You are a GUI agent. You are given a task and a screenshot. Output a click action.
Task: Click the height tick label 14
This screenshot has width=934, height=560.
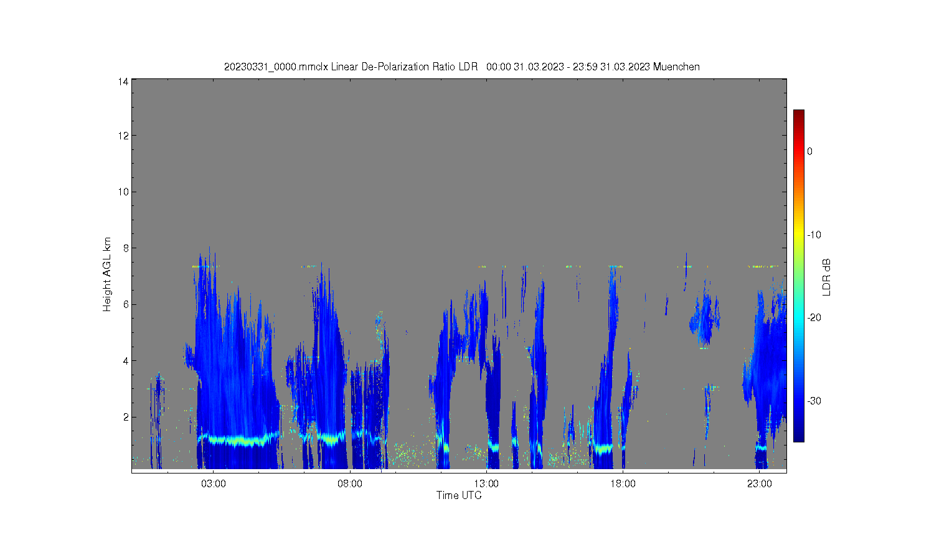(x=123, y=82)
